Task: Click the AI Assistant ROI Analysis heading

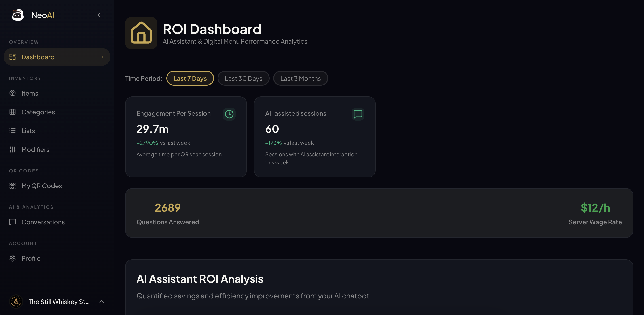Action: tap(200, 279)
